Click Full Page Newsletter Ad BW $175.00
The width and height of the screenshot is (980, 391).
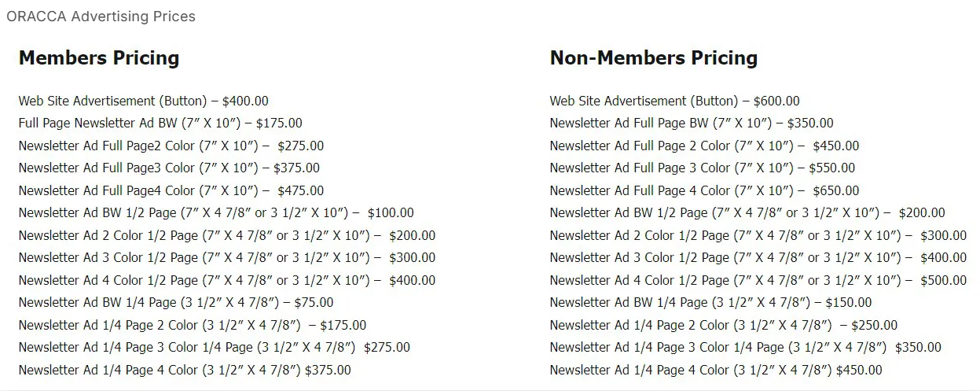click(160, 124)
